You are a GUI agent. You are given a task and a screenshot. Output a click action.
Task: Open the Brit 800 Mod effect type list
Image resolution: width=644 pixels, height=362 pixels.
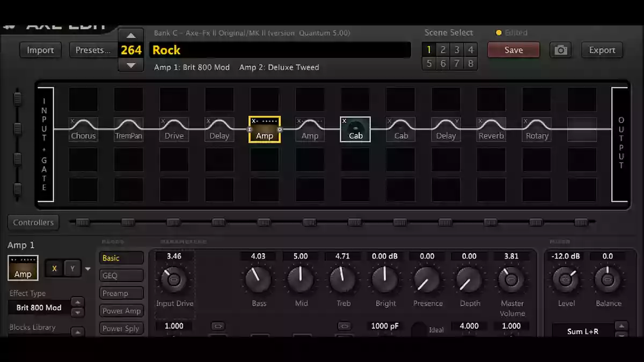coord(39,308)
